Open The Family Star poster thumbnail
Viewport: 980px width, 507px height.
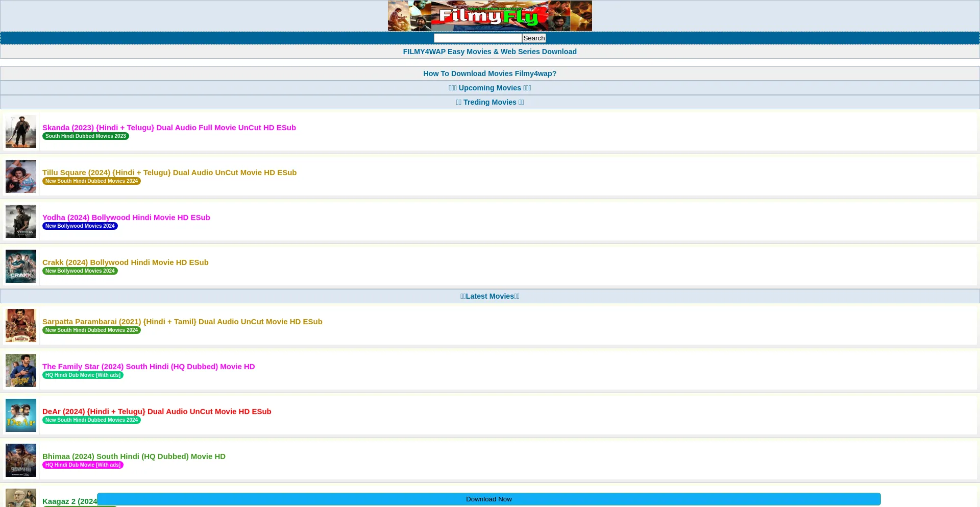[21, 371]
